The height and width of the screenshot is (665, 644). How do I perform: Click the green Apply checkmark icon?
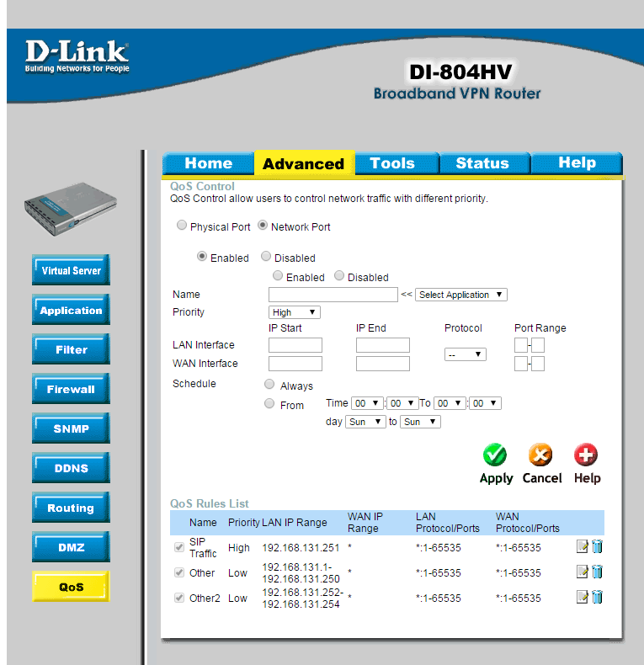494,455
